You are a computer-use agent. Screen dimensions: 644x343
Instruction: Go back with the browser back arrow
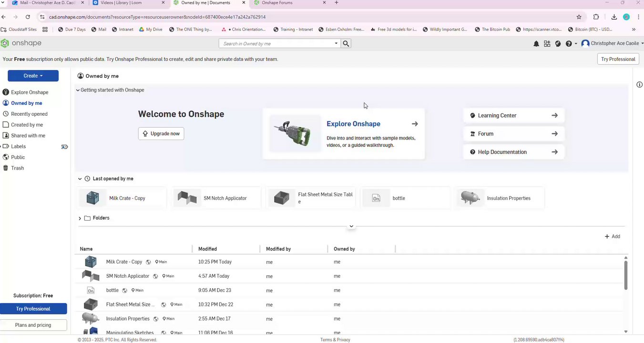(x=4, y=17)
